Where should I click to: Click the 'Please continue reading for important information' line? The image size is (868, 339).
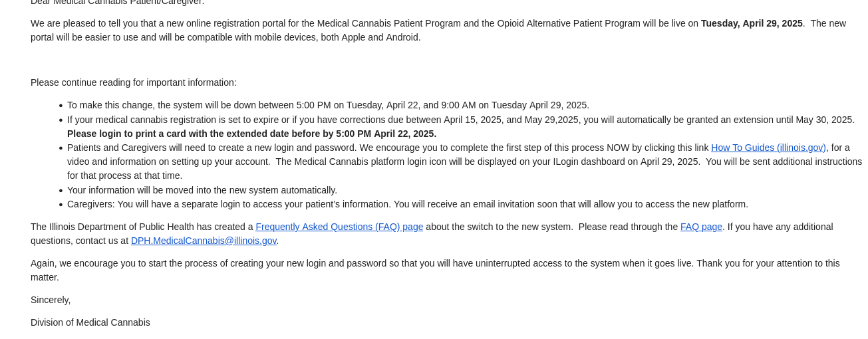point(134,82)
